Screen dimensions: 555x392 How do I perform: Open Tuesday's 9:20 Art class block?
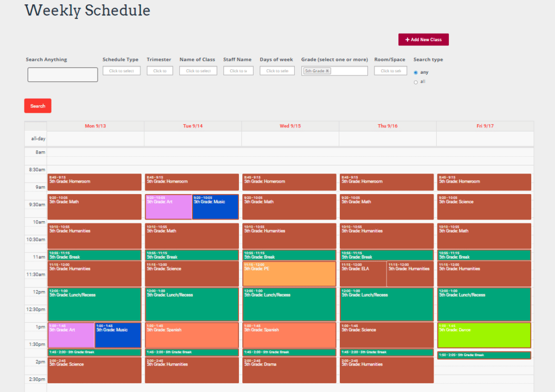(x=169, y=207)
